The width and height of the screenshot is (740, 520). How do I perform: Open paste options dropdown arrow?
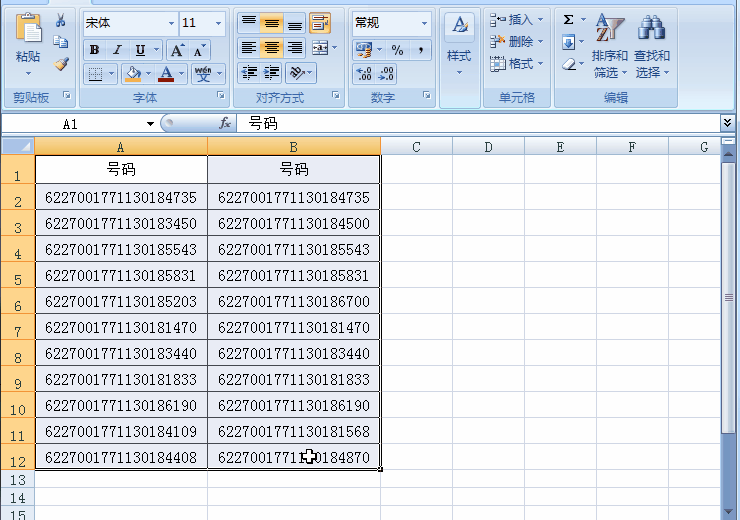(x=28, y=73)
